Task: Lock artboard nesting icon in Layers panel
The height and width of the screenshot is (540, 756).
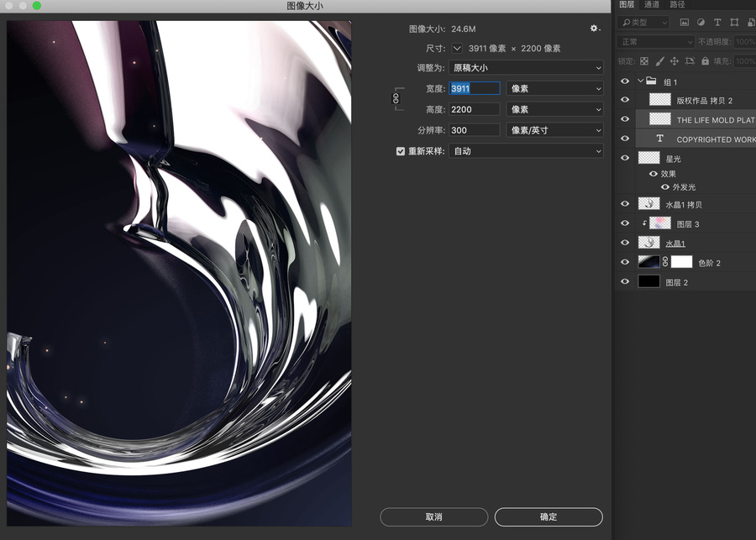Action: (690, 61)
